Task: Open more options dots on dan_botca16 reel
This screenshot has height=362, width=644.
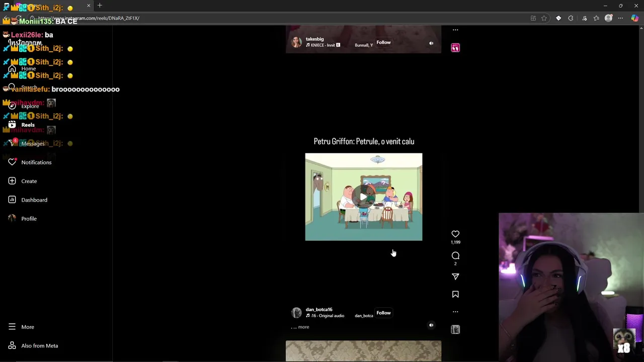Action: click(x=455, y=312)
